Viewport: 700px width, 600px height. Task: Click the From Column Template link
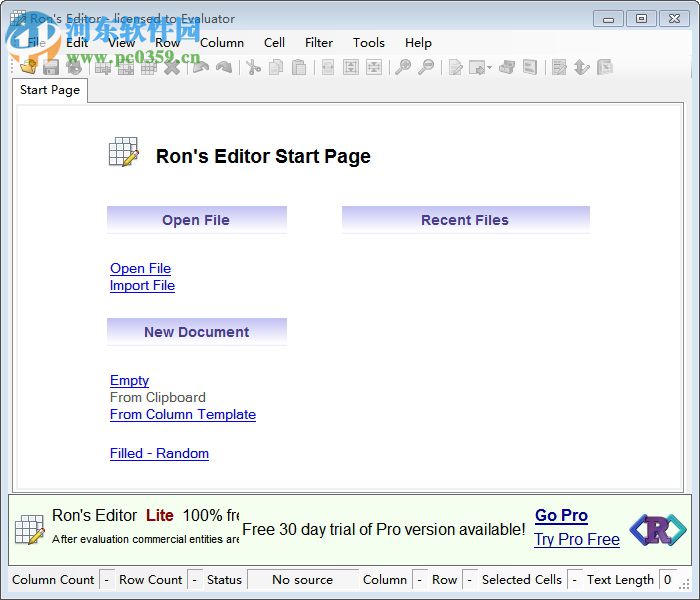(x=183, y=415)
